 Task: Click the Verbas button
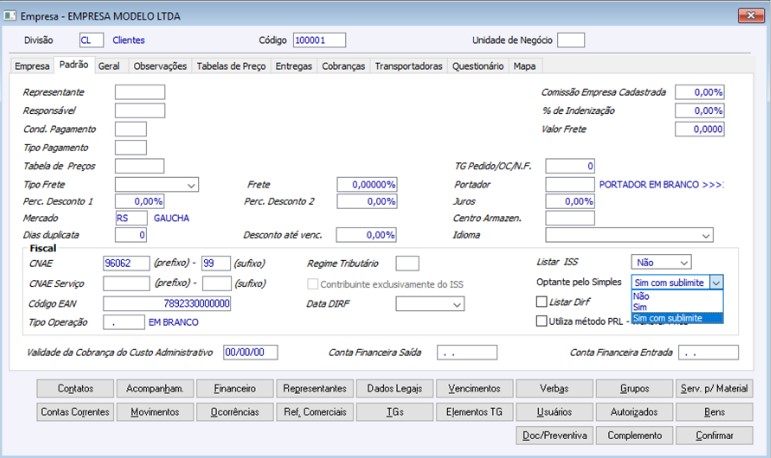[x=555, y=388]
